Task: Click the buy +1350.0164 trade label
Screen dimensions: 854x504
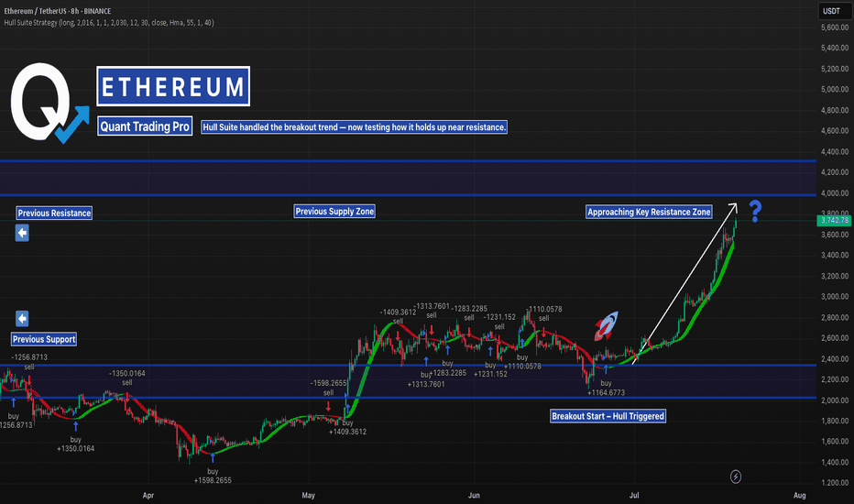Action: (x=76, y=444)
